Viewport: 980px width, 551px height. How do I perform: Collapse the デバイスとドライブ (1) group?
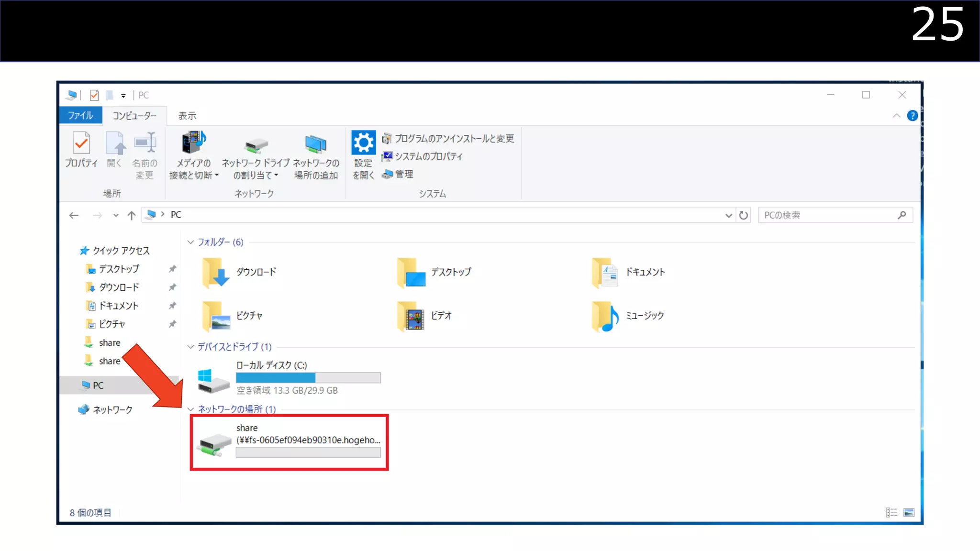point(190,347)
